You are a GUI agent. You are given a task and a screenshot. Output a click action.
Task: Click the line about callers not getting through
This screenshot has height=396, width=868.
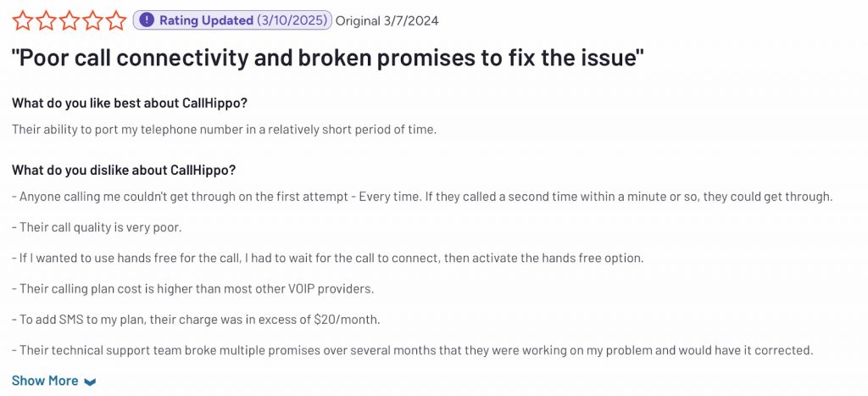click(x=422, y=197)
